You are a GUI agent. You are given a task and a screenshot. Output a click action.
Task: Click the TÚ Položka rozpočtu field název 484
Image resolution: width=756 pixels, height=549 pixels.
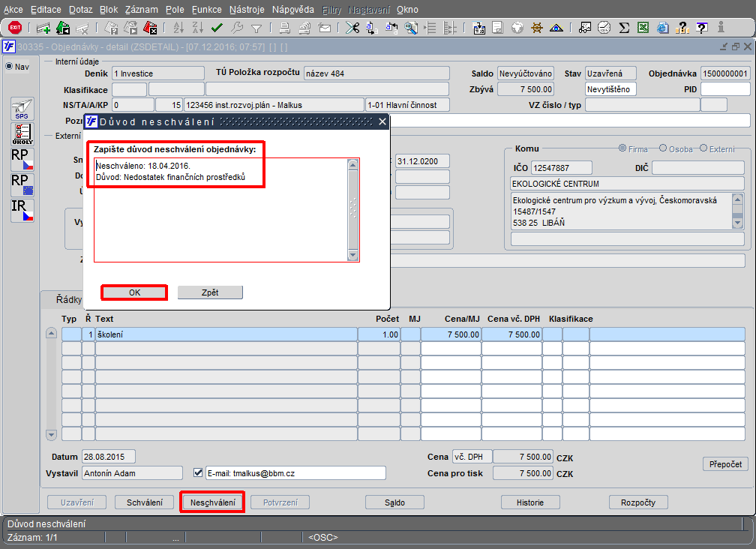tap(376, 73)
